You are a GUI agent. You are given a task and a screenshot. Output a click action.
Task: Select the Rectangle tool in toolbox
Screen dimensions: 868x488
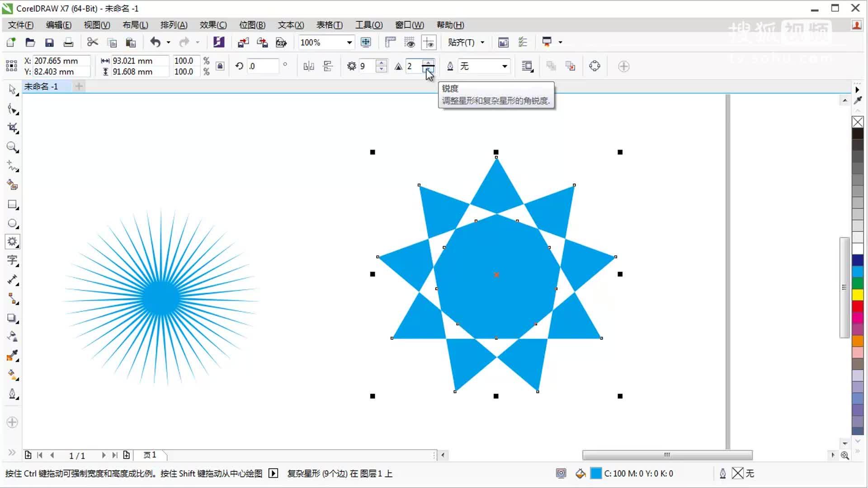tap(12, 204)
